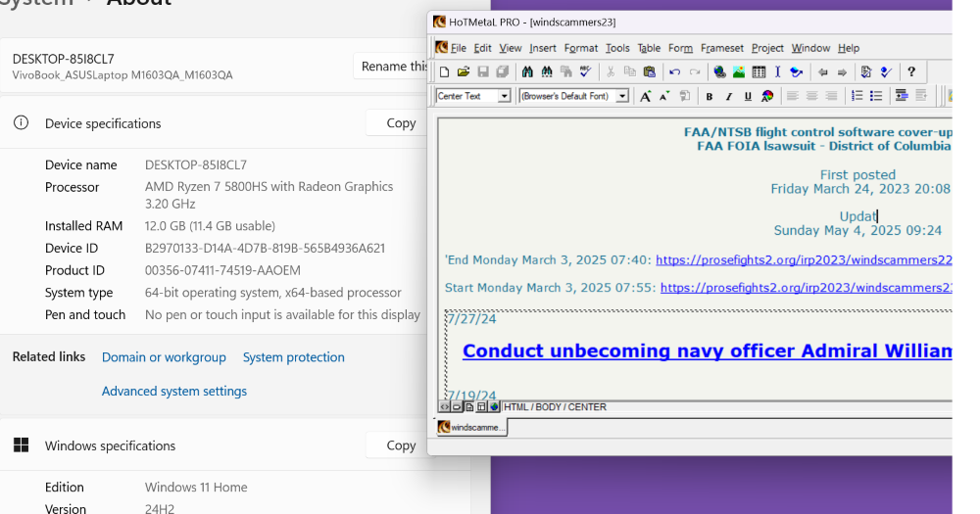
Task: Toggle Italic formatting
Action: [x=730, y=96]
